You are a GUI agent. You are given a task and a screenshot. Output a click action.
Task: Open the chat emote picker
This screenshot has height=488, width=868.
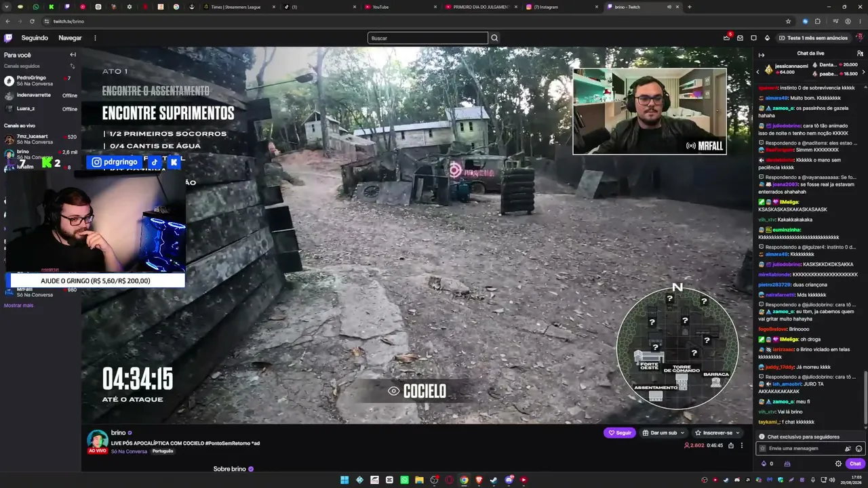859,449
